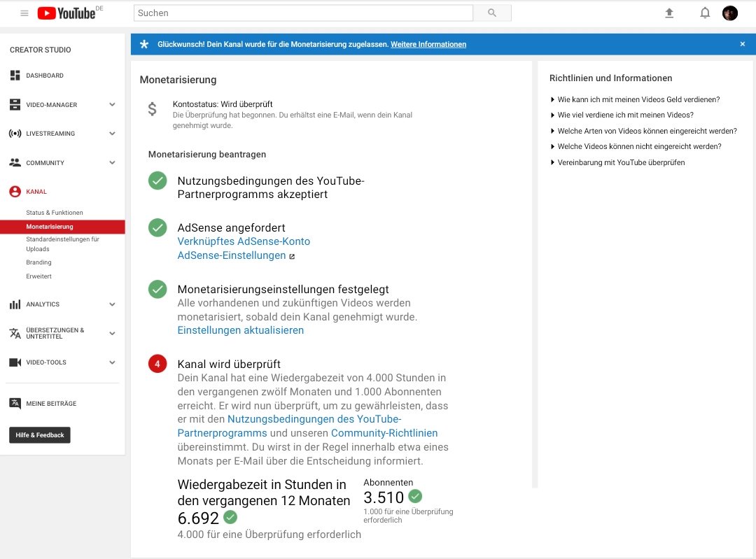Open the AdSense-Einstellungen link
This screenshot has width=756, height=559.
click(232, 255)
